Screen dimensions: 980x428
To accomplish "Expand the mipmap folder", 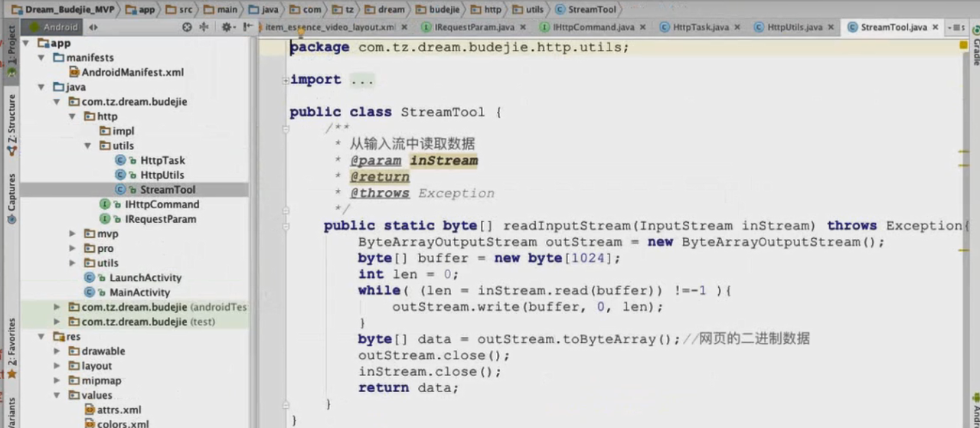I will [57, 381].
